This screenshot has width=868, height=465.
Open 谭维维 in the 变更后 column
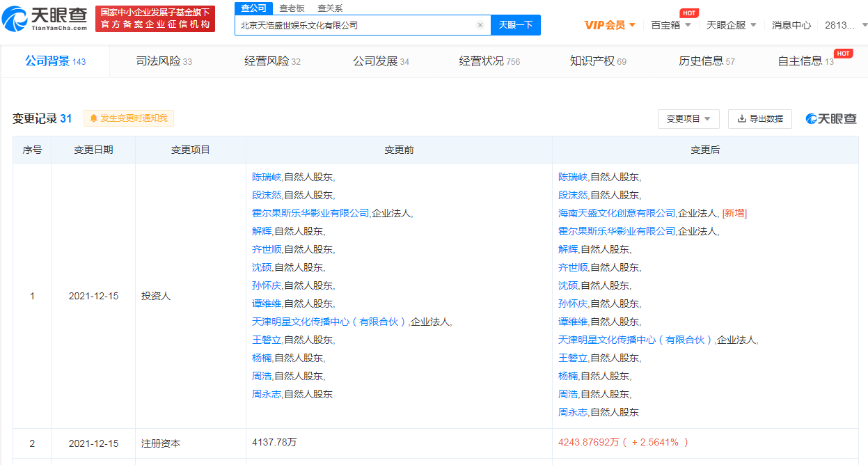(573, 322)
